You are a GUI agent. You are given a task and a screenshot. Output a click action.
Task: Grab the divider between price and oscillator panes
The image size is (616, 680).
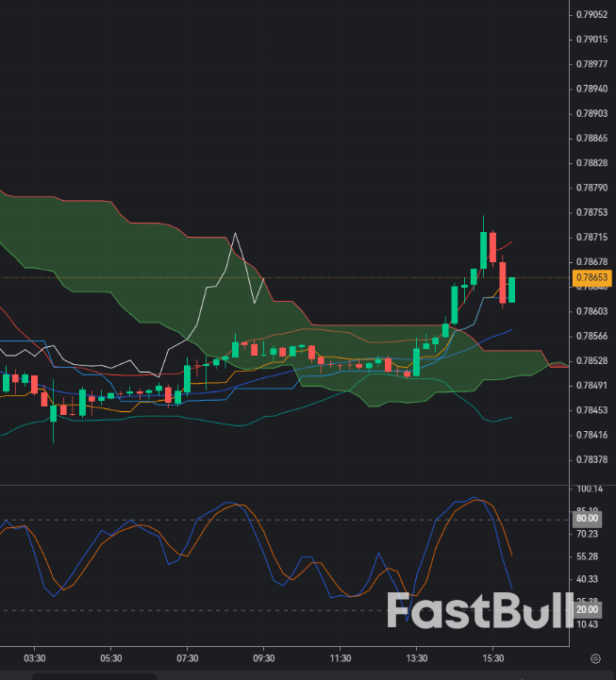coord(283,485)
